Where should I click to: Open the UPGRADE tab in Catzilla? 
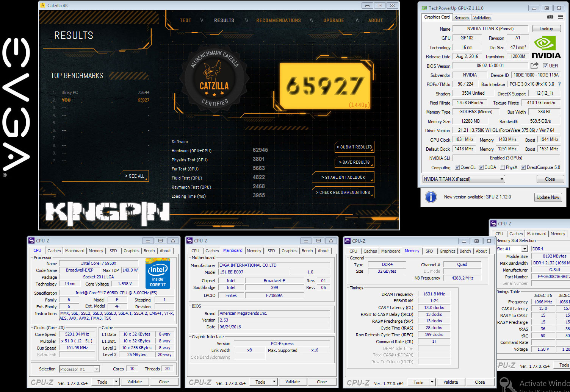[x=334, y=20]
